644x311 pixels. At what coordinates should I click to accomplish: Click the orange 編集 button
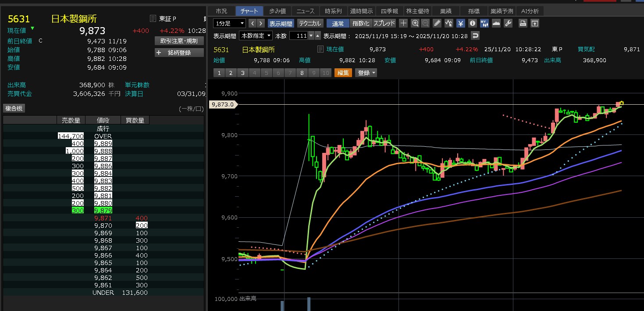point(343,73)
